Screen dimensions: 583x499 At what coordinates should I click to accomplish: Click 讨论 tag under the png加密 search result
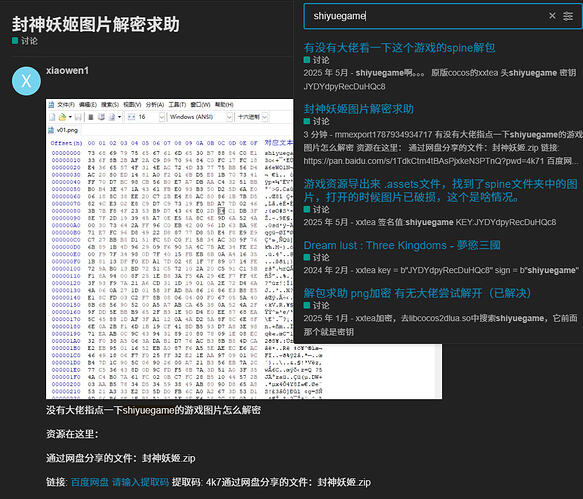[x=316, y=305]
